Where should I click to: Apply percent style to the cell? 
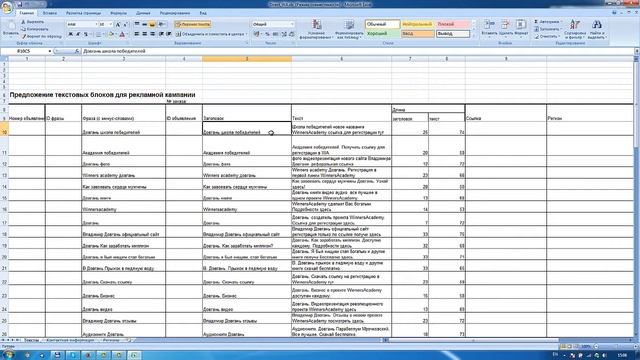[x=268, y=34]
